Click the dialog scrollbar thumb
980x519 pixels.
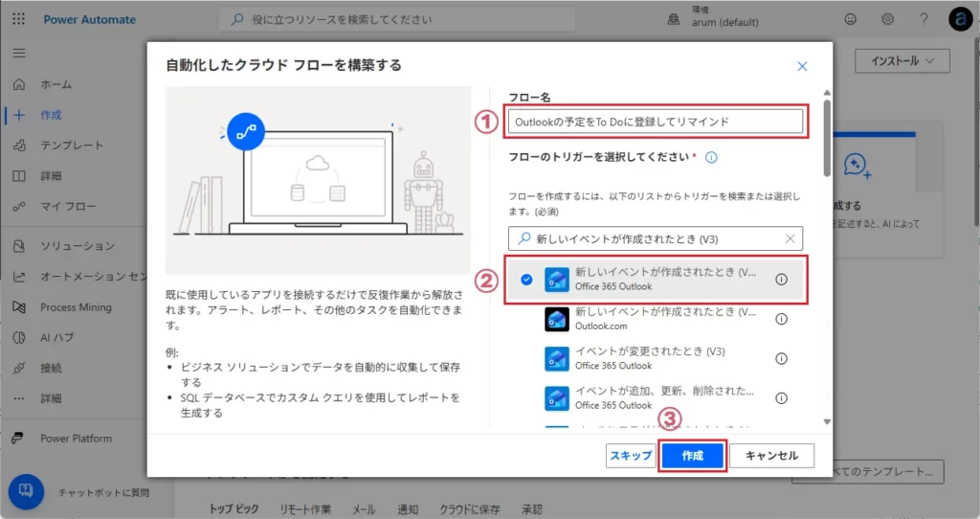coord(827,138)
